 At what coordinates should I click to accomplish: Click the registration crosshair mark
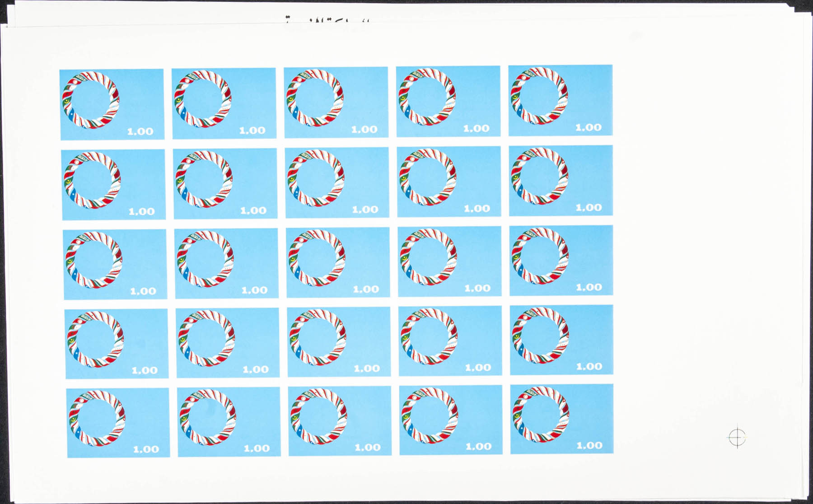click(737, 437)
